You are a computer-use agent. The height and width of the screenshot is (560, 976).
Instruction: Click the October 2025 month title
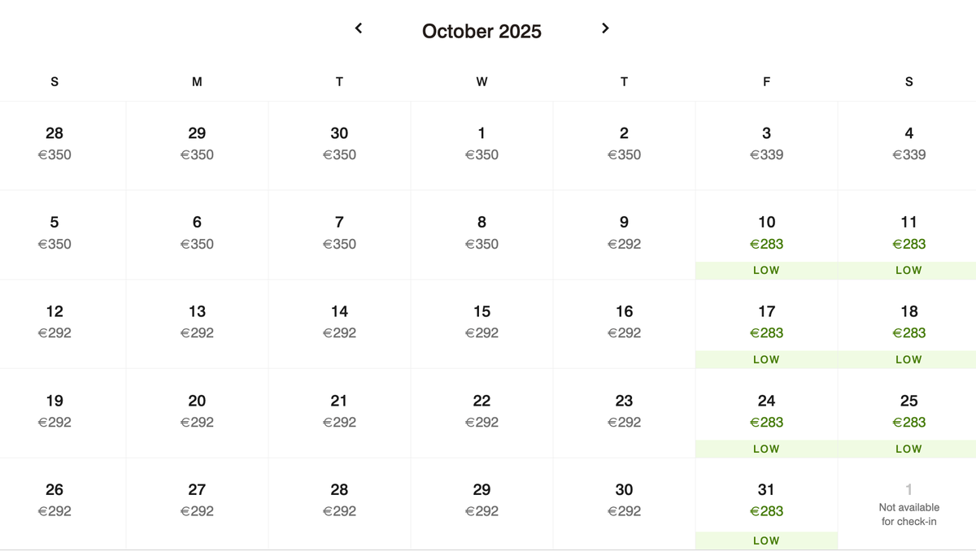pyautogui.click(x=481, y=31)
